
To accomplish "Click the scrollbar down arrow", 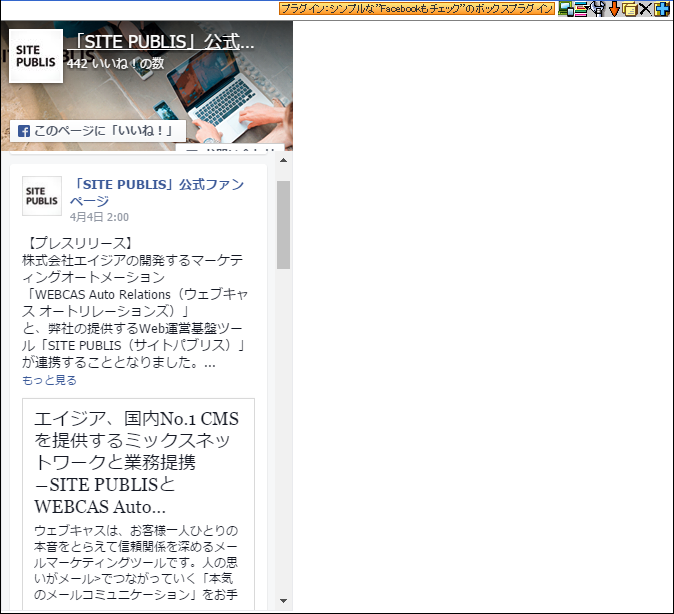I will (284, 600).
